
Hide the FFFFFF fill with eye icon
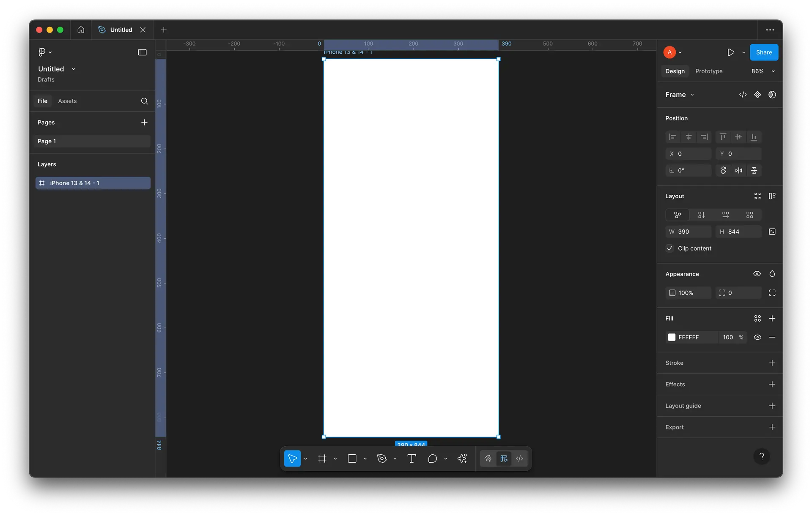coord(757,337)
